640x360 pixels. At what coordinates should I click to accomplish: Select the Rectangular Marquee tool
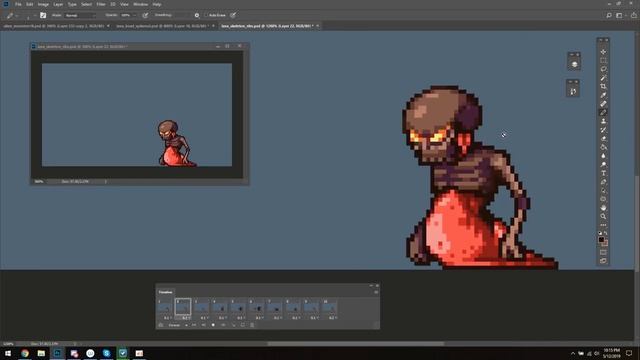coord(603,60)
